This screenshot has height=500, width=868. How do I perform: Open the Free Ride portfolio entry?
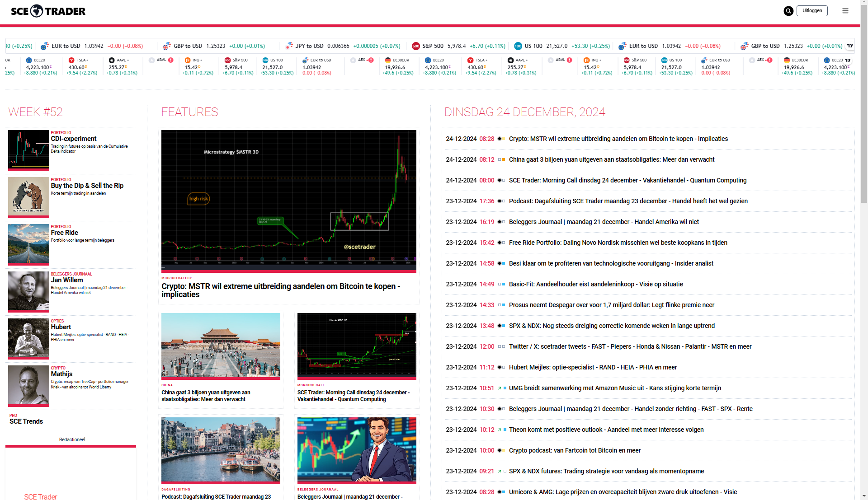[65, 233]
